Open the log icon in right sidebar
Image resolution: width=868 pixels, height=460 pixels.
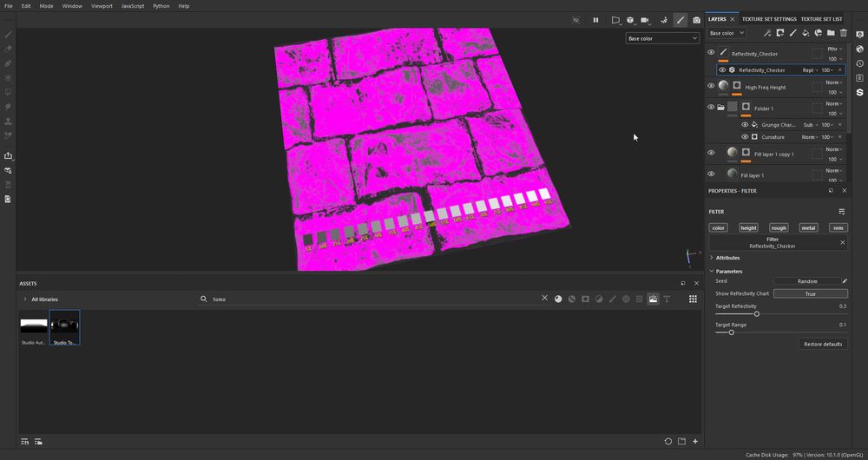coord(859,77)
